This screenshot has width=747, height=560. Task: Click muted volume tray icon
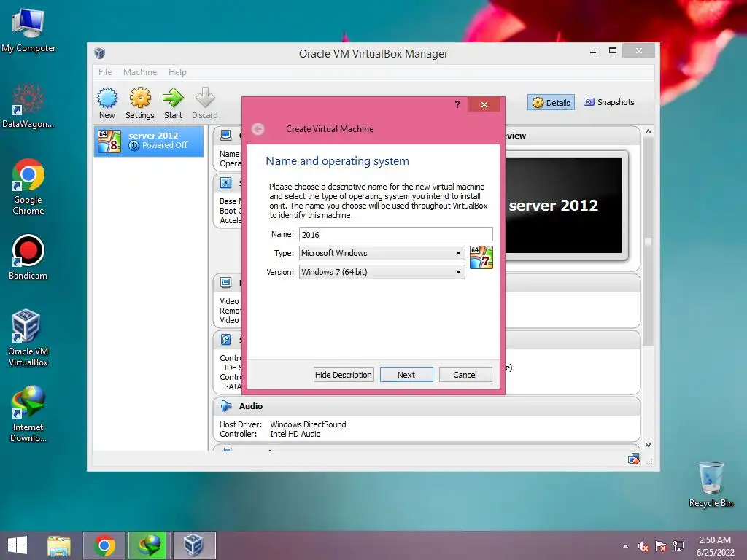click(x=643, y=546)
